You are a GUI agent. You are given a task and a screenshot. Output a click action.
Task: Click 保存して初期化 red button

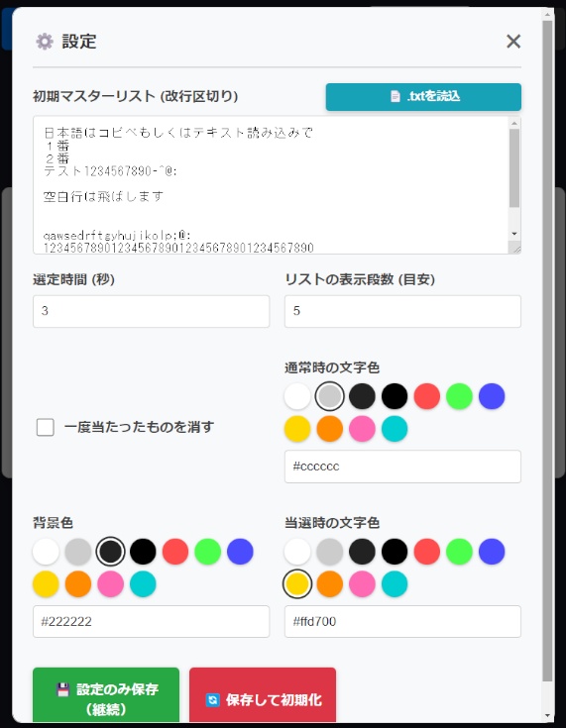[x=263, y=695]
